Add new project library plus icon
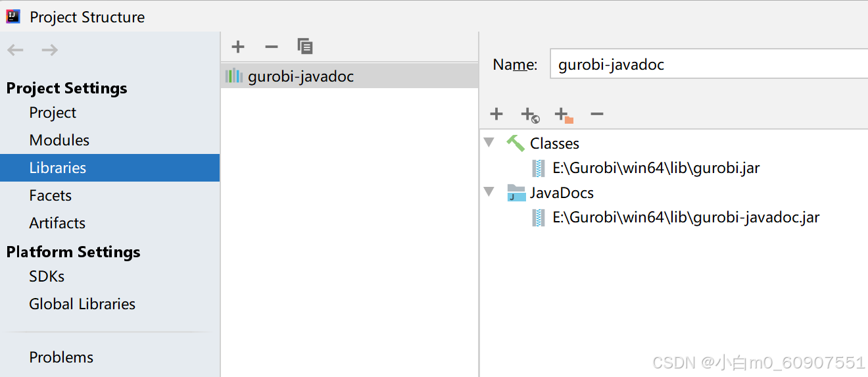The height and width of the screenshot is (377, 868). (x=238, y=47)
